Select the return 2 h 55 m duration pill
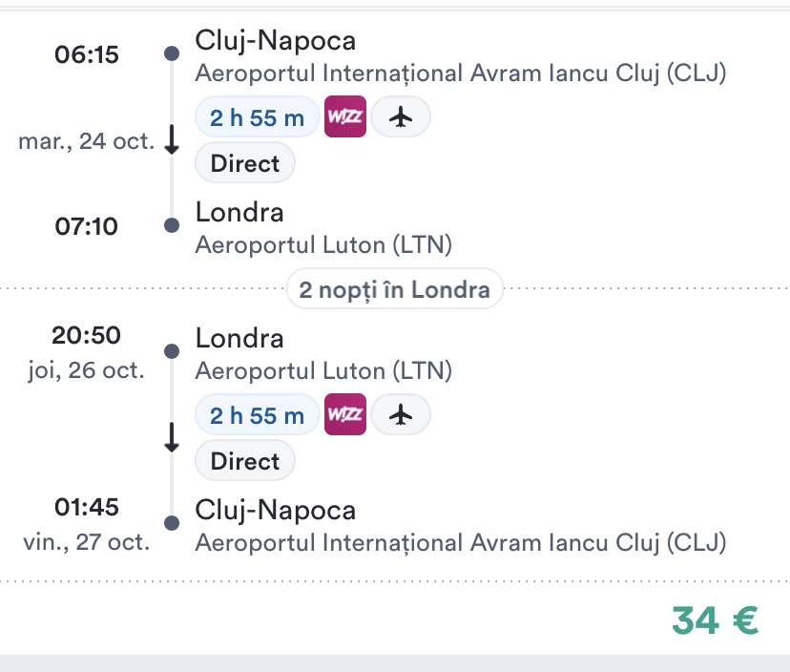This screenshot has width=790, height=672. [257, 416]
